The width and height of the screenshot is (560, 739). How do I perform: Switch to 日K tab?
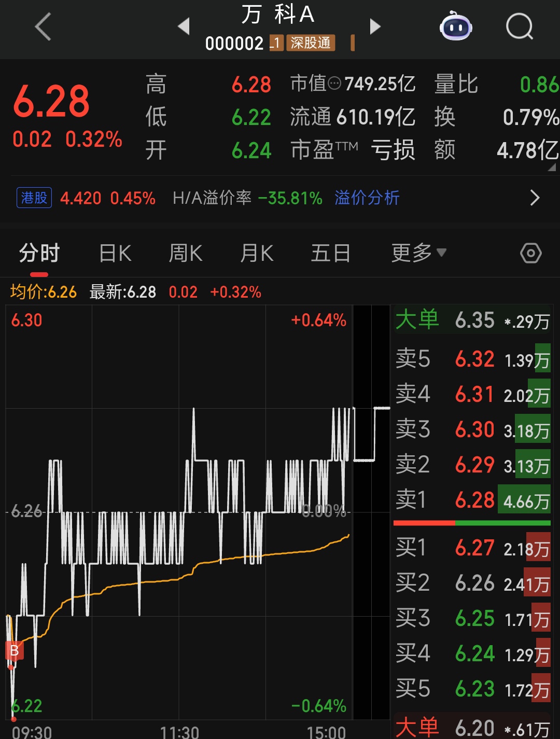click(115, 253)
